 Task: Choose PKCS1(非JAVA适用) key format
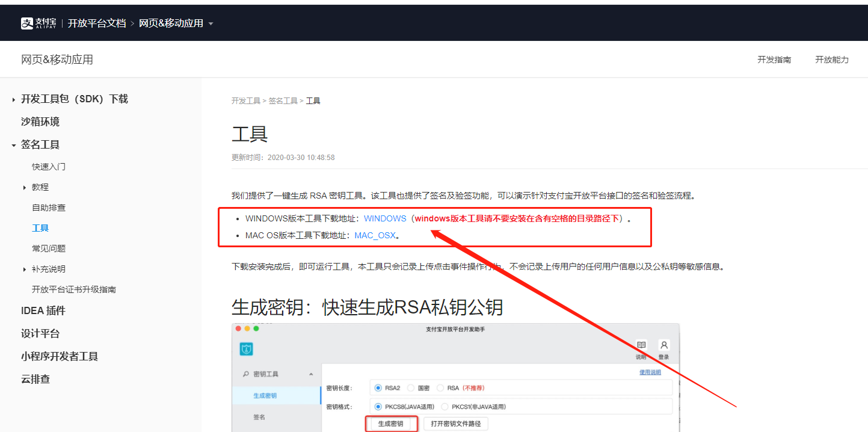[x=445, y=407]
